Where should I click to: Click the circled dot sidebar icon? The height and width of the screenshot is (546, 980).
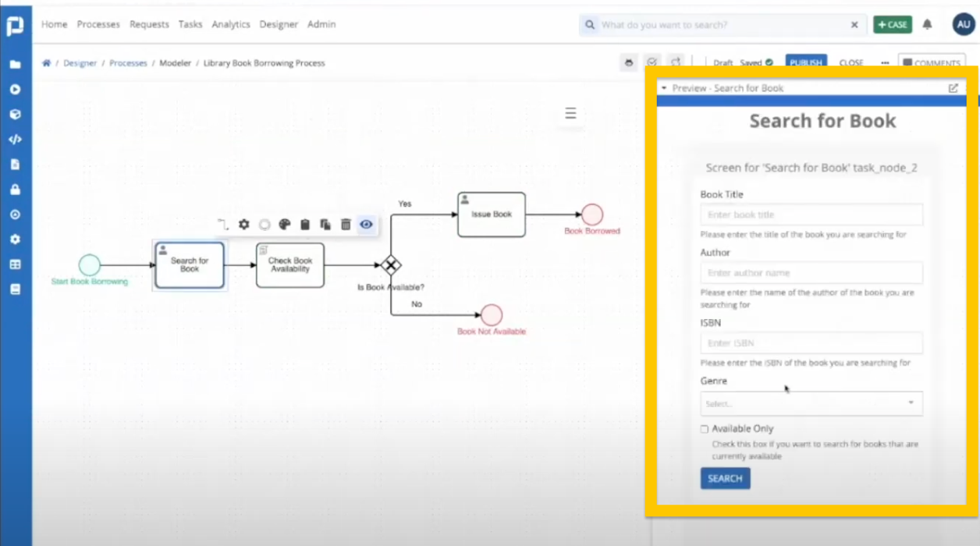15,214
